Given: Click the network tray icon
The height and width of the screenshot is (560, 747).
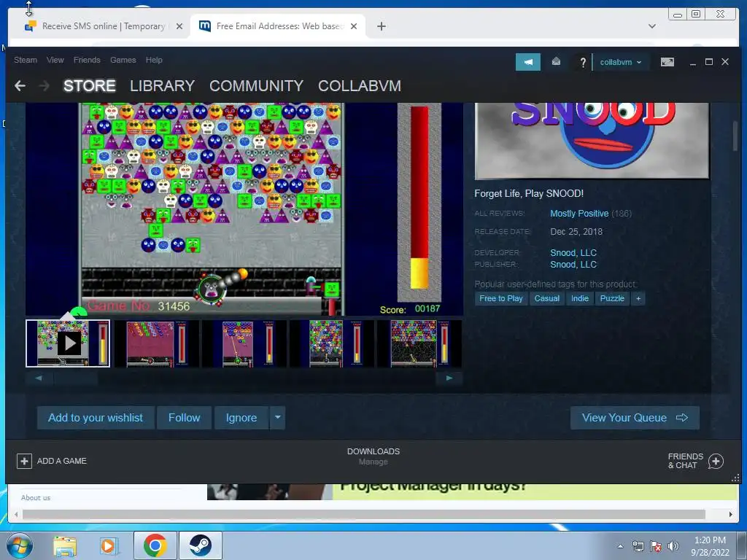Looking at the screenshot, I should coord(638,546).
